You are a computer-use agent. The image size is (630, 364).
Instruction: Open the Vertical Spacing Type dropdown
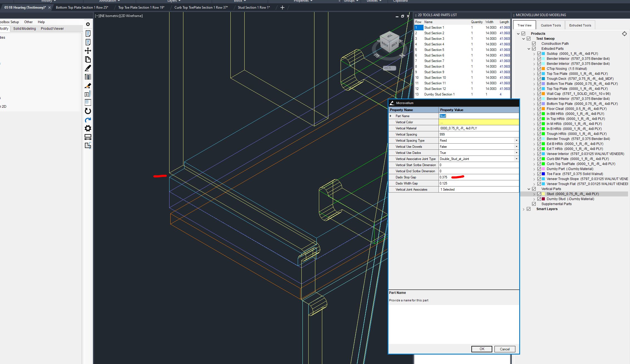click(x=516, y=141)
